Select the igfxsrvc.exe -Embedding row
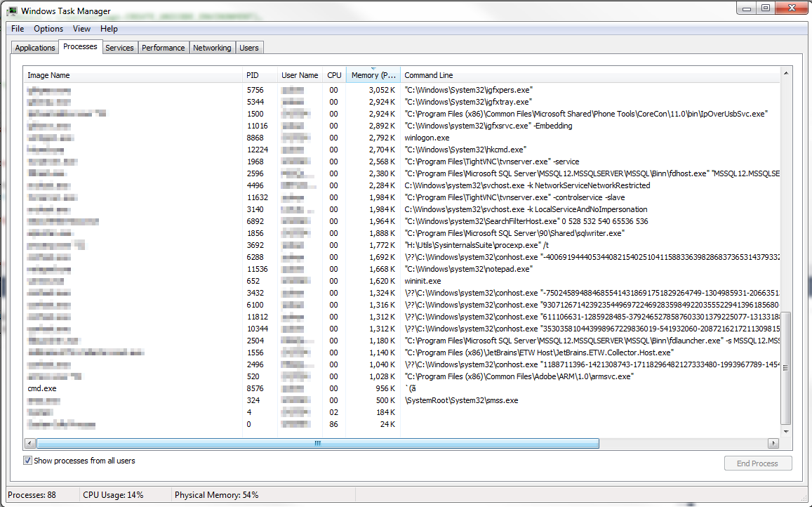Screen dimensions: 812x507 point(402,126)
